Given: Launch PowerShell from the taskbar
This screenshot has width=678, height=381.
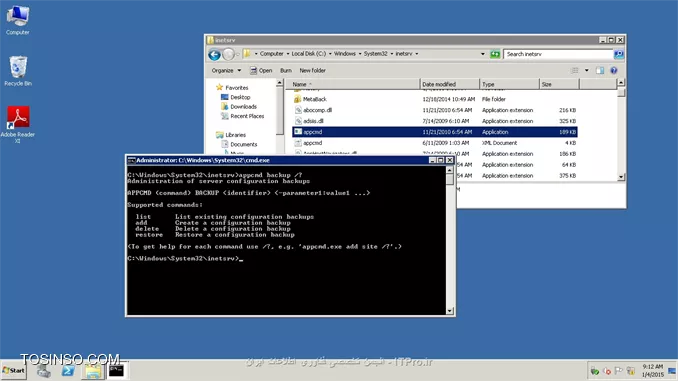Looking at the screenshot, I should click(68, 371).
